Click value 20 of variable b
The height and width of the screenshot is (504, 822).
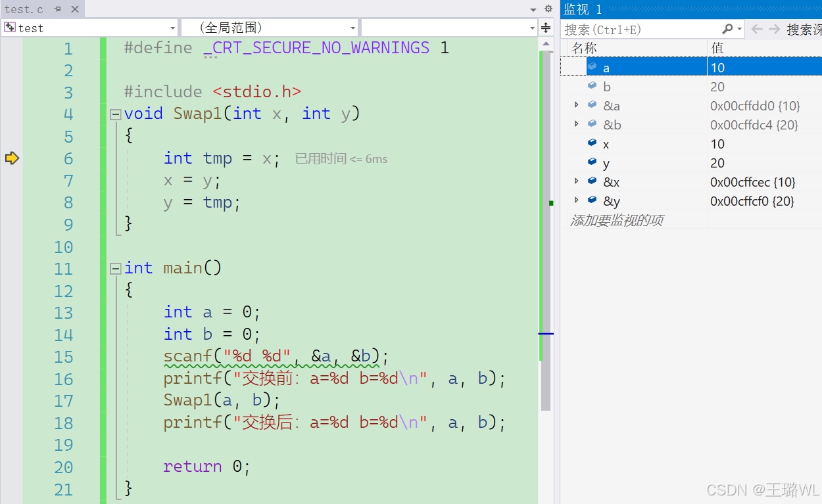(x=717, y=87)
